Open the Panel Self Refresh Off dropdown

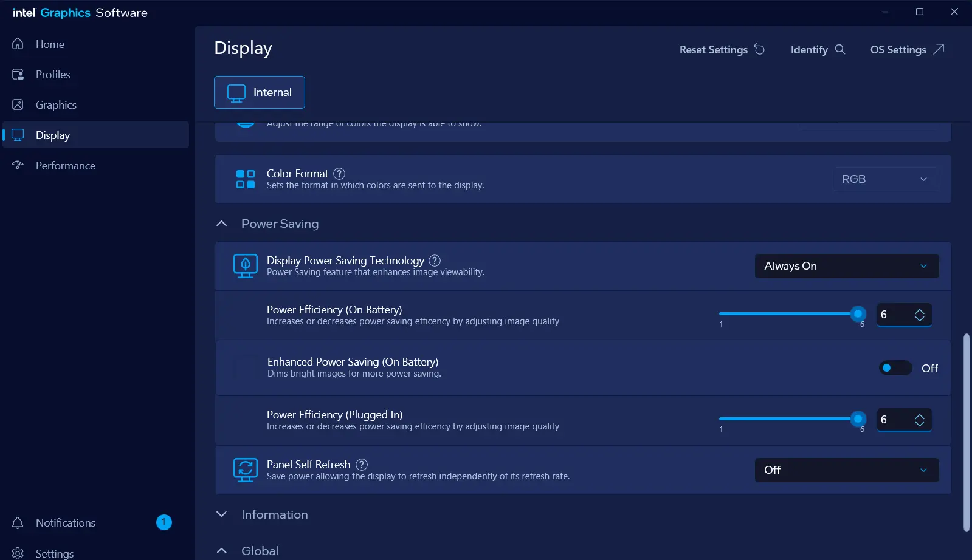pos(847,470)
